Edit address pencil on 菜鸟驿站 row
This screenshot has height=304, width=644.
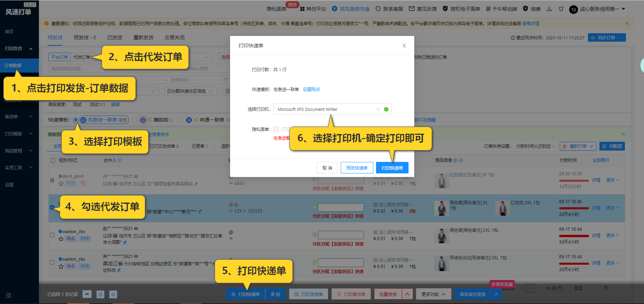[x=196, y=184]
